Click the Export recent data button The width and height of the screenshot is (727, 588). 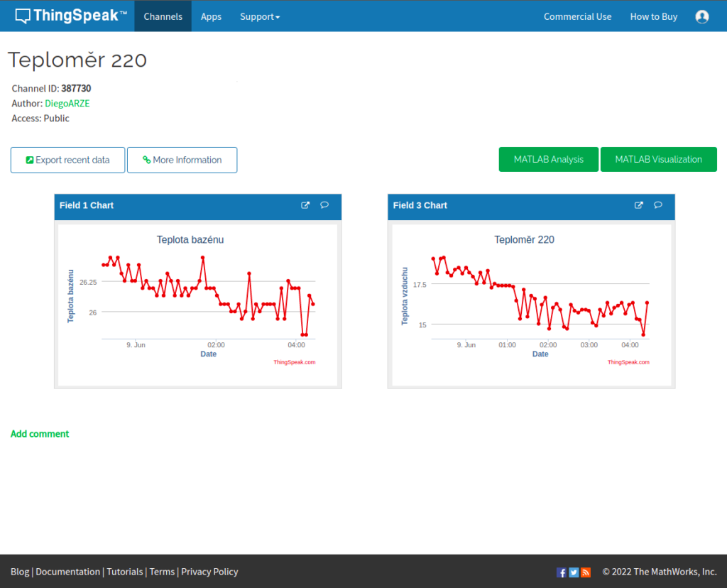coord(68,160)
